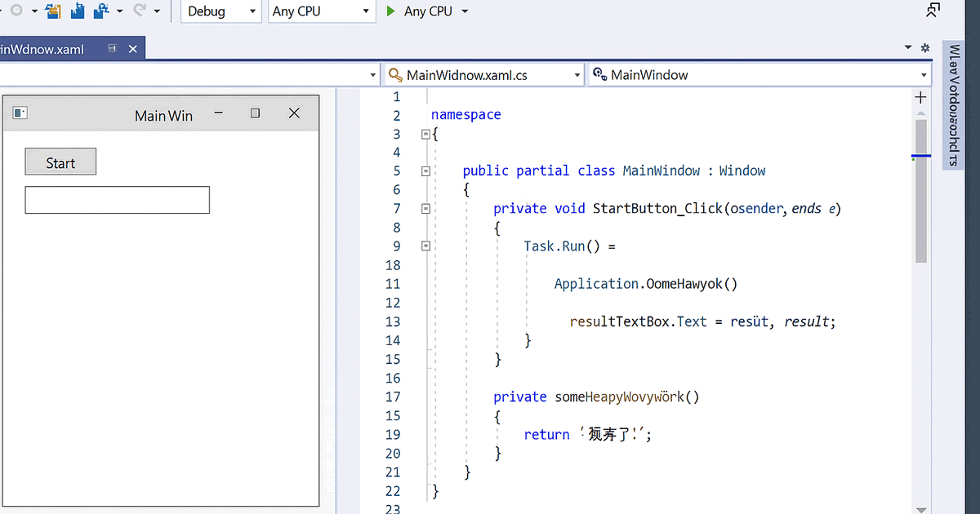Toggle pin on the inWdnow.xaml tab

coord(112,48)
